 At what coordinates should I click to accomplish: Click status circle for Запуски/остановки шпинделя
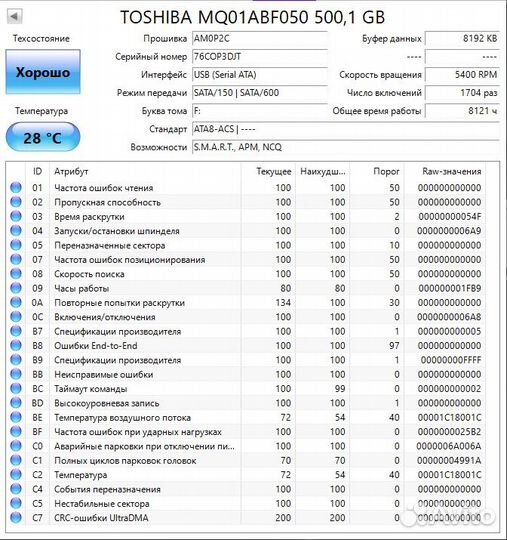pos(16,231)
